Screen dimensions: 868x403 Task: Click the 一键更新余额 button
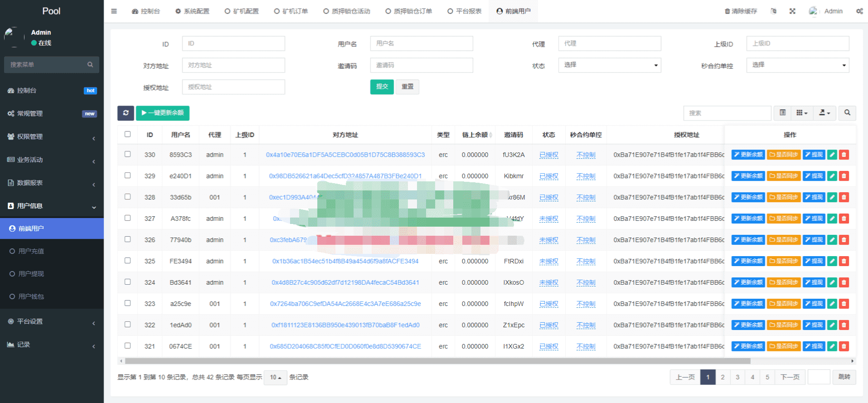(163, 113)
